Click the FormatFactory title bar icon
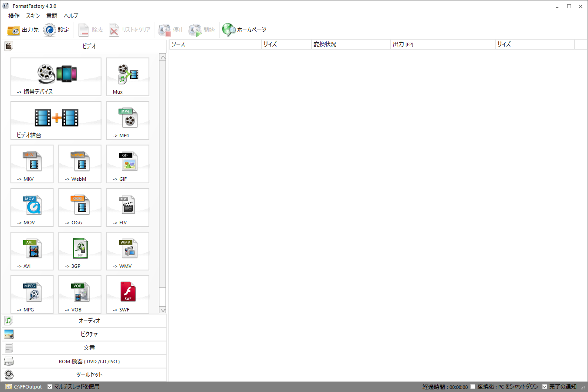The height and width of the screenshot is (392, 588). pyautogui.click(x=6, y=6)
